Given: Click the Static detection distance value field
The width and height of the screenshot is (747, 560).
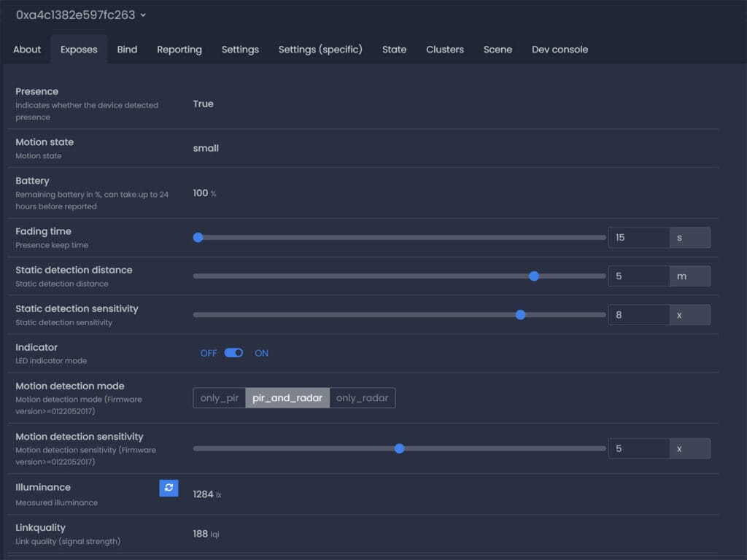Looking at the screenshot, I should (638, 276).
